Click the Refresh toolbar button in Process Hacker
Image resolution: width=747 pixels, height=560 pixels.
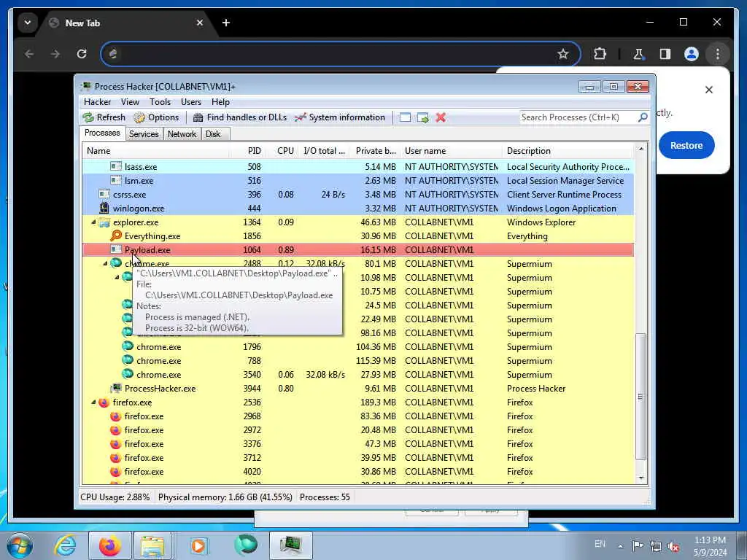104,117
